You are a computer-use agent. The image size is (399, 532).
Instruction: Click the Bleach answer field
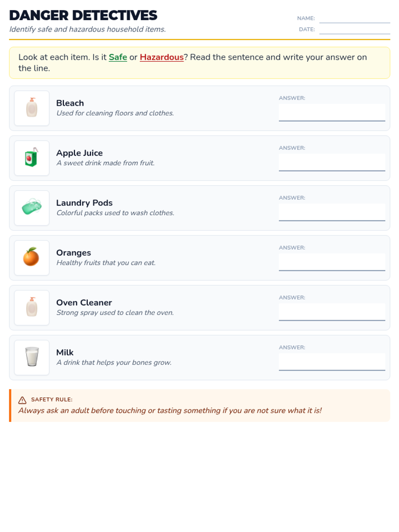click(x=332, y=112)
